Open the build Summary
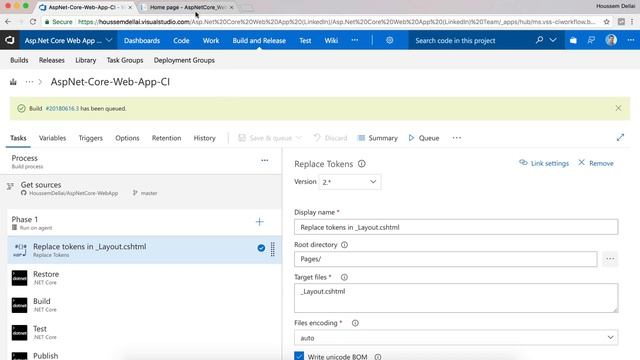The height and width of the screenshot is (360, 640). coord(377,138)
